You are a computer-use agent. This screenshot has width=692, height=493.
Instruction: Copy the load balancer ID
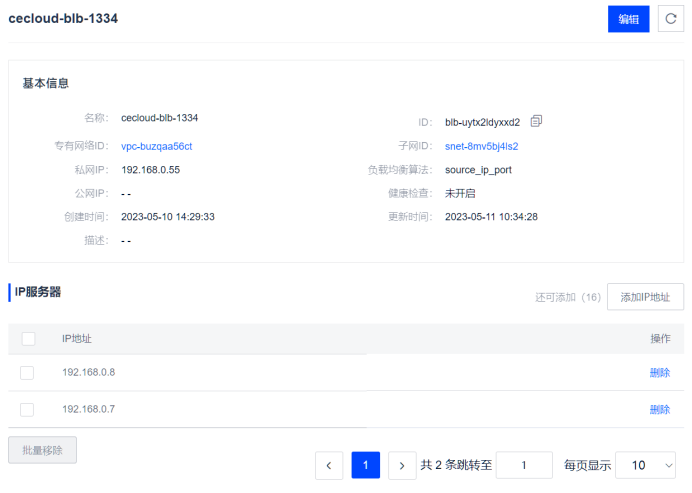click(x=536, y=121)
